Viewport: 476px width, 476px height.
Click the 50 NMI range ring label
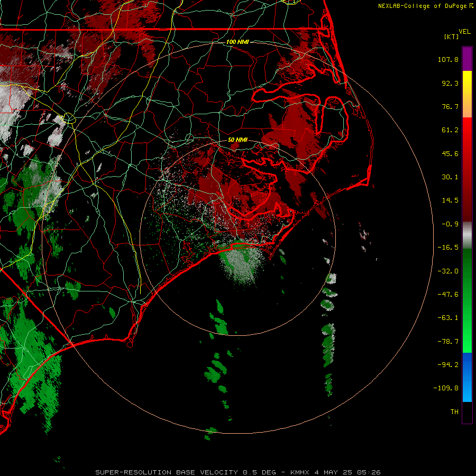[x=237, y=140]
